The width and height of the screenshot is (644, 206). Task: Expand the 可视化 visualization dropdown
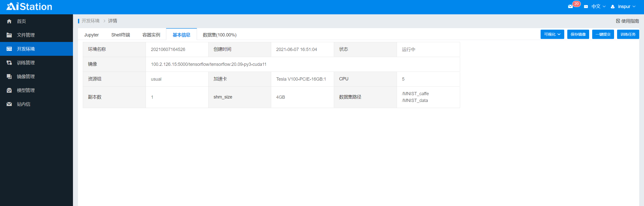coord(552,34)
